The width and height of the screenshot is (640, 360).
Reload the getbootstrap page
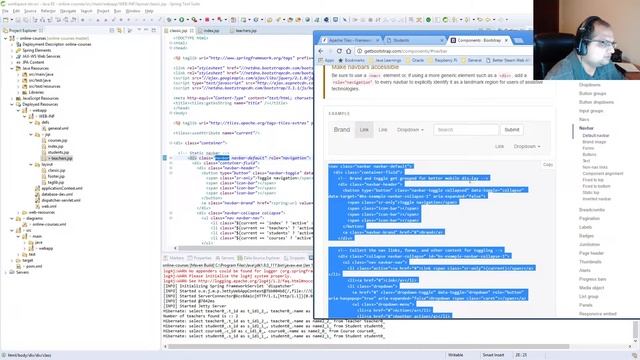tap(339, 51)
